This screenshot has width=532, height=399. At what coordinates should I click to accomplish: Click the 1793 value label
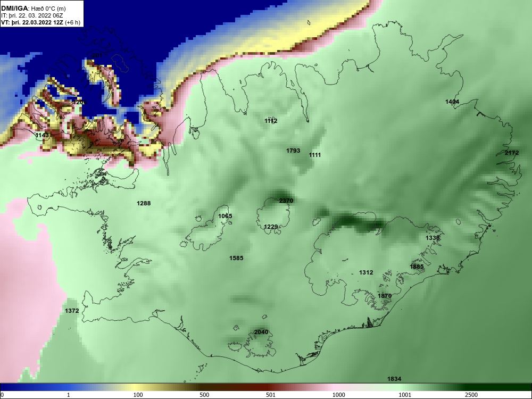pyautogui.click(x=293, y=151)
